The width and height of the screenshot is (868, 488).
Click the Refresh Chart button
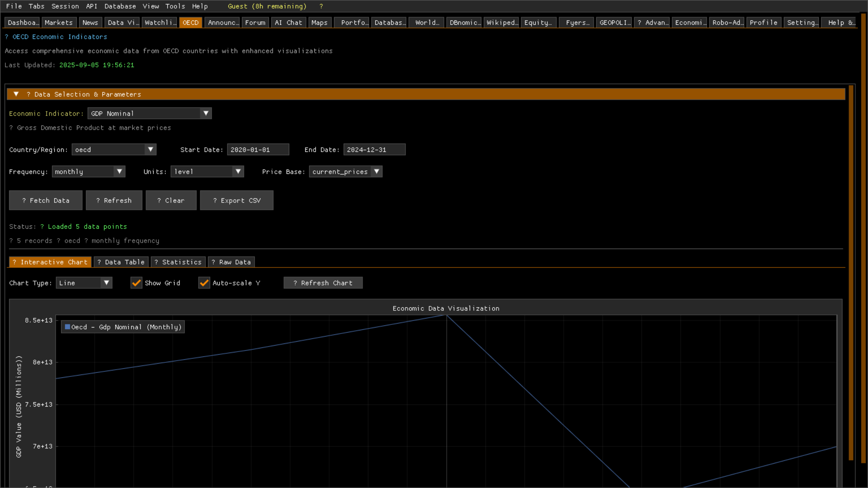point(323,283)
